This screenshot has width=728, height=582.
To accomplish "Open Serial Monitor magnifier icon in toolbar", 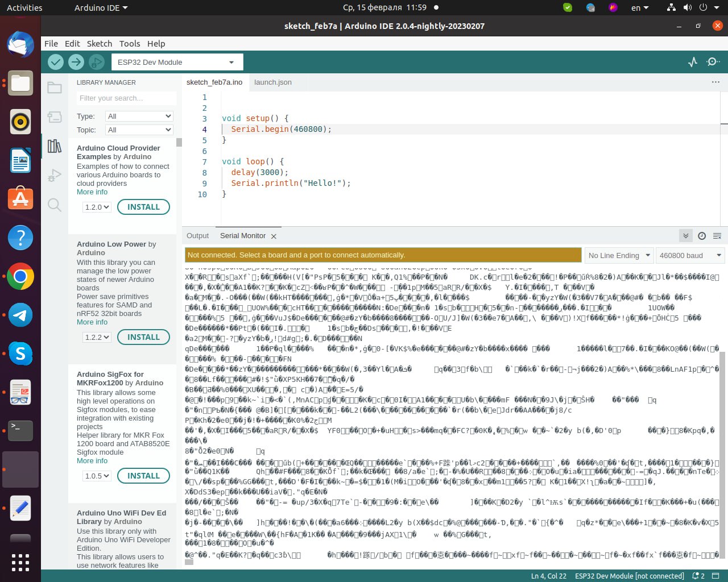I will [x=713, y=62].
